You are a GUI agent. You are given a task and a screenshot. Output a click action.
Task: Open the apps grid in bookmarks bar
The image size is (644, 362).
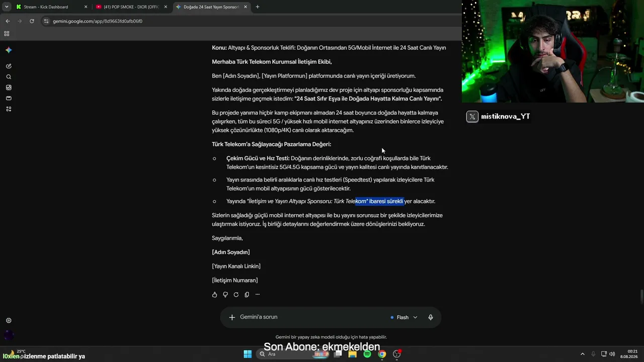coord(7,34)
